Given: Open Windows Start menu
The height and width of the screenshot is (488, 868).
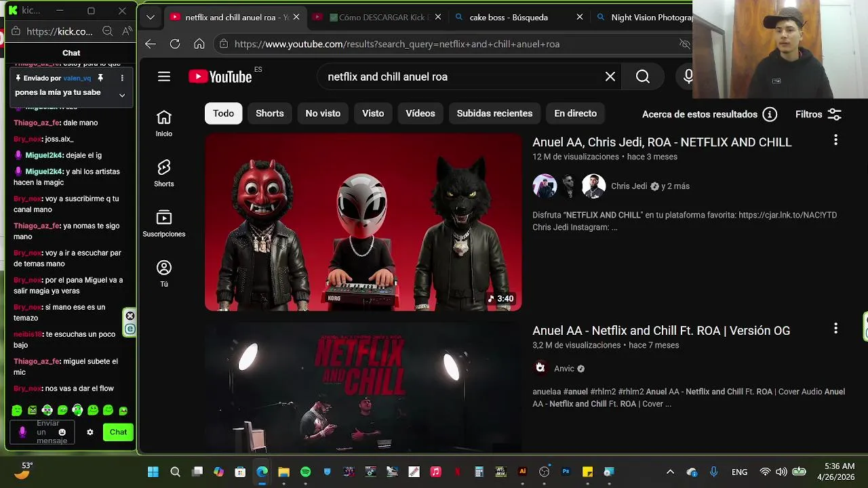Looking at the screenshot, I should (153, 472).
